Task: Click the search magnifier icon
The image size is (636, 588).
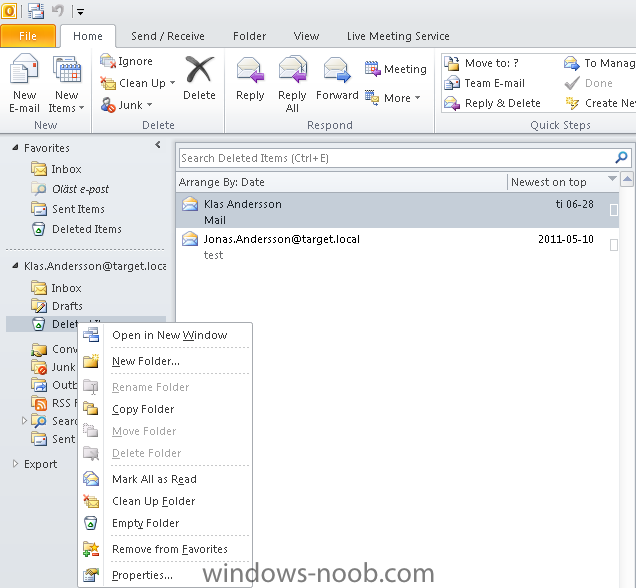Action: 621,157
